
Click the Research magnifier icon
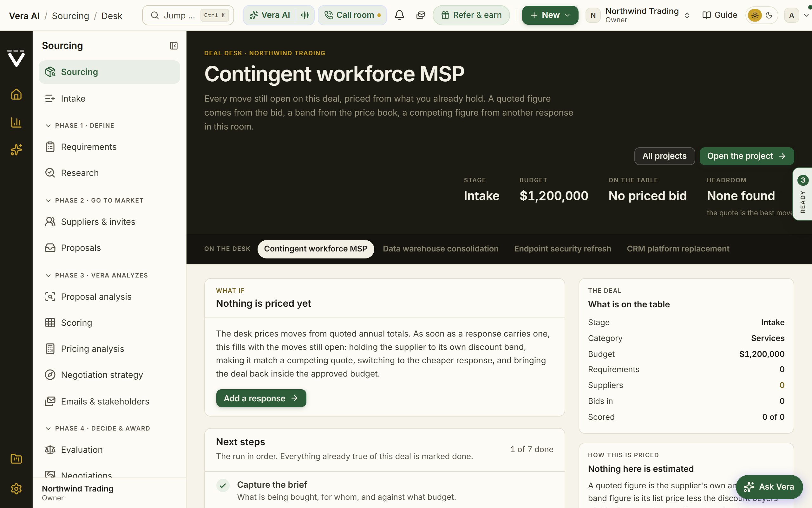(x=50, y=173)
